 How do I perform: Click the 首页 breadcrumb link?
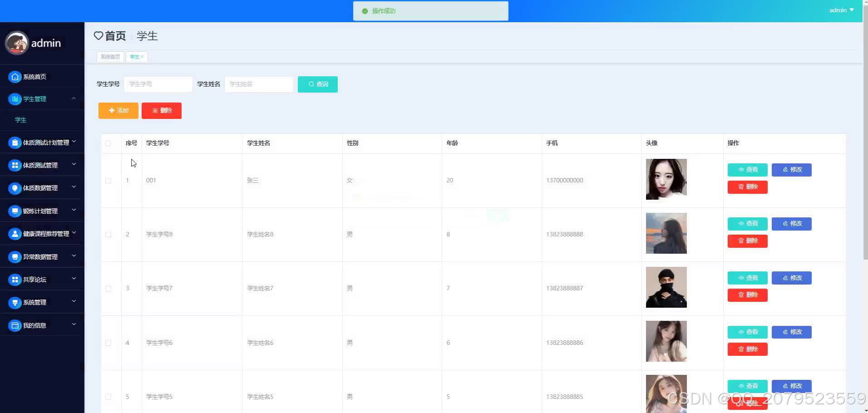tap(115, 36)
